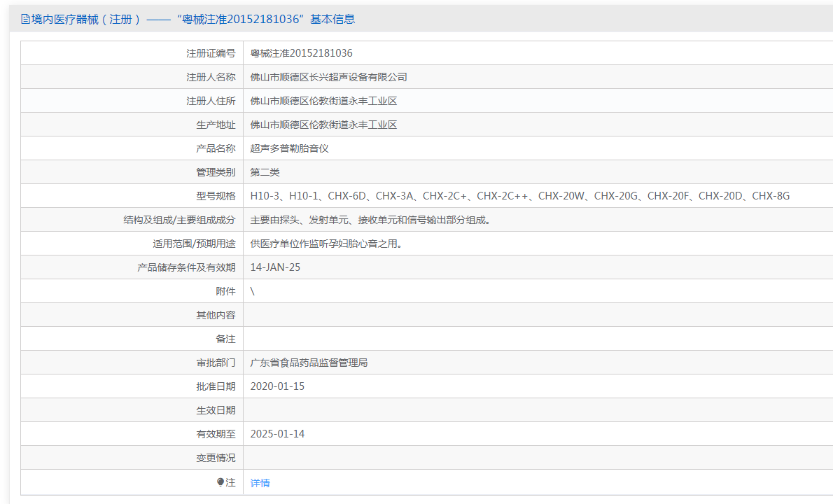Viewport: 833px width, 504px height.
Task: Select the address value in 注册人住所 row
Action: [x=323, y=101]
